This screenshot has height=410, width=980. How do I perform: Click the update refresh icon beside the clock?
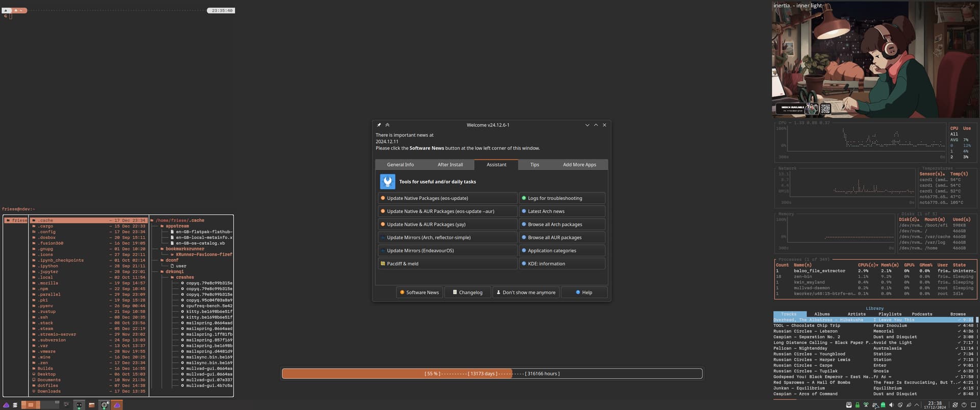point(955,405)
